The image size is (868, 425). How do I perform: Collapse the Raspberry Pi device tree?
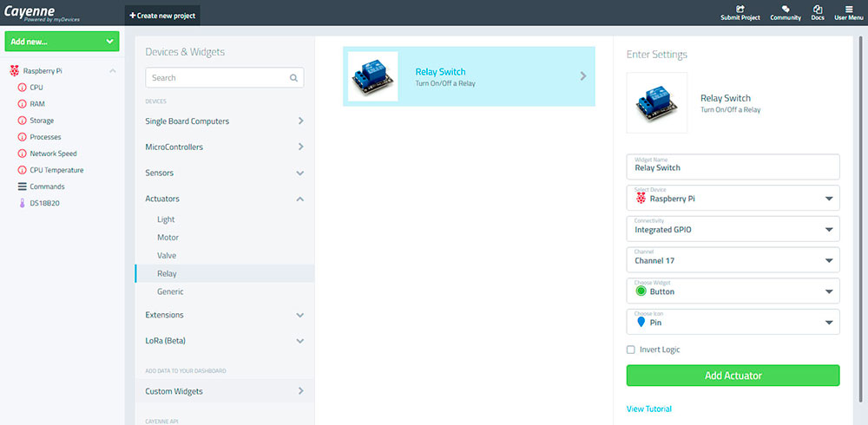112,71
